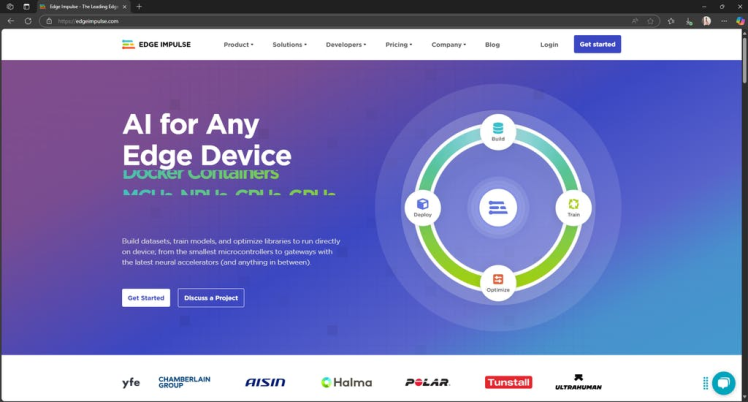Select the Train stage icon

[573, 207]
